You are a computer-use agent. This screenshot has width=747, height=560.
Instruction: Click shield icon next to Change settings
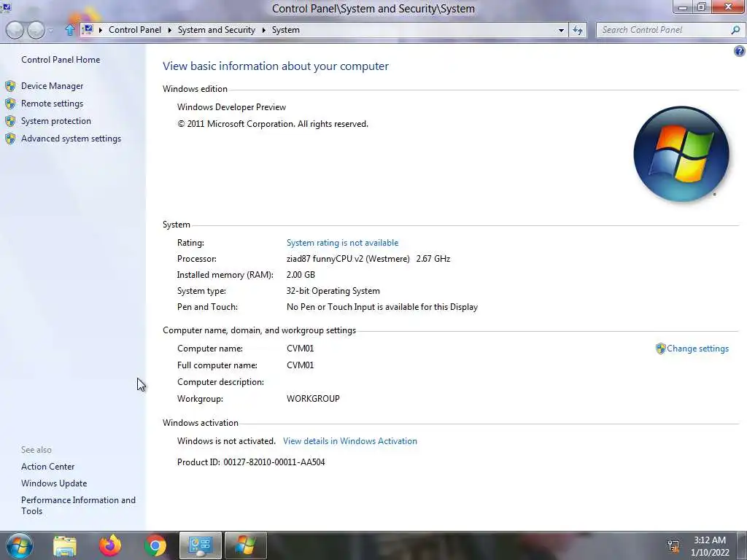660,349
